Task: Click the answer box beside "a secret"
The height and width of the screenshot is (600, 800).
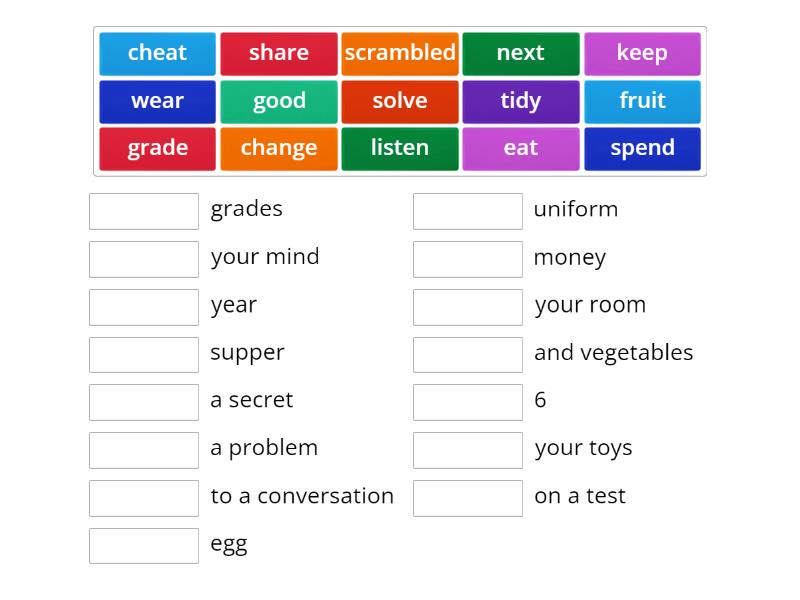Action: (x=144, y=402)
